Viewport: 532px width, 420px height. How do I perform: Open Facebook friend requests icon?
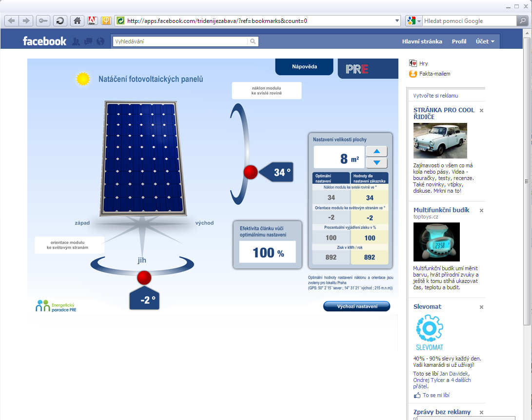76,41
